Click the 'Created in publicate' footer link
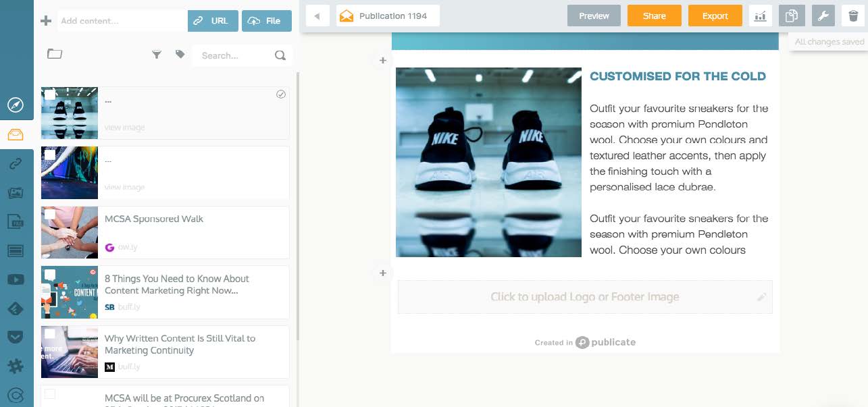This screenshot has height=407, width=868. [x=585, y=342]
